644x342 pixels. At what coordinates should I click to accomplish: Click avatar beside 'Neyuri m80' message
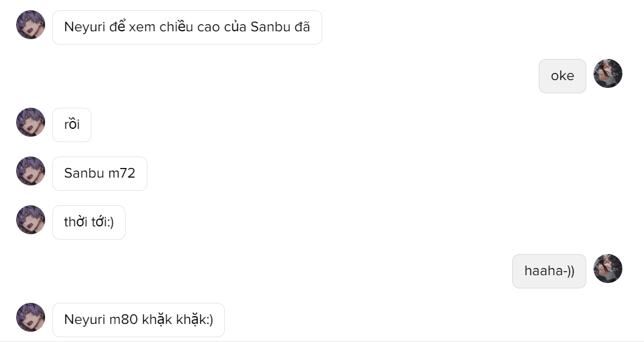point(31,318)
